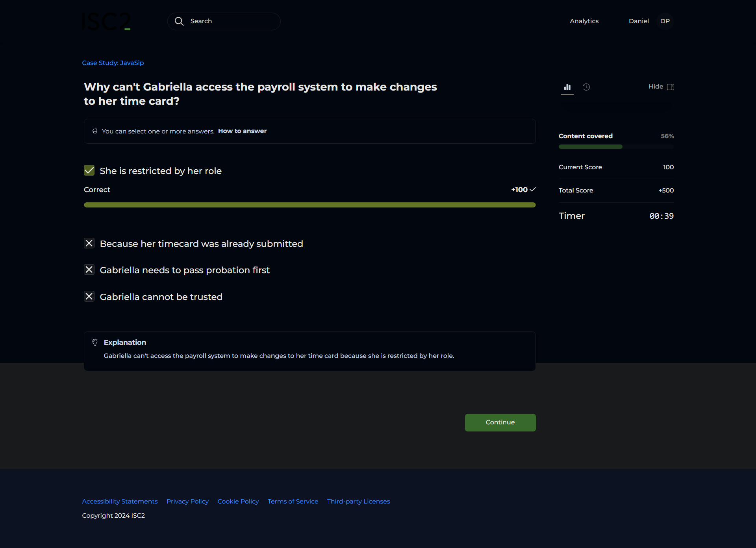Open the Daniel user menu

pyautogui.click(x=638, y=21)
